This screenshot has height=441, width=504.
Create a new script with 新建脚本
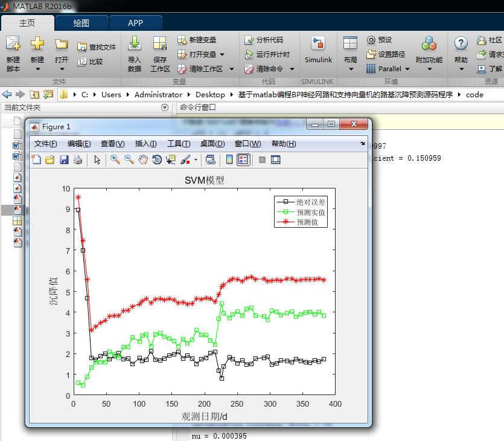coord(13,54)
